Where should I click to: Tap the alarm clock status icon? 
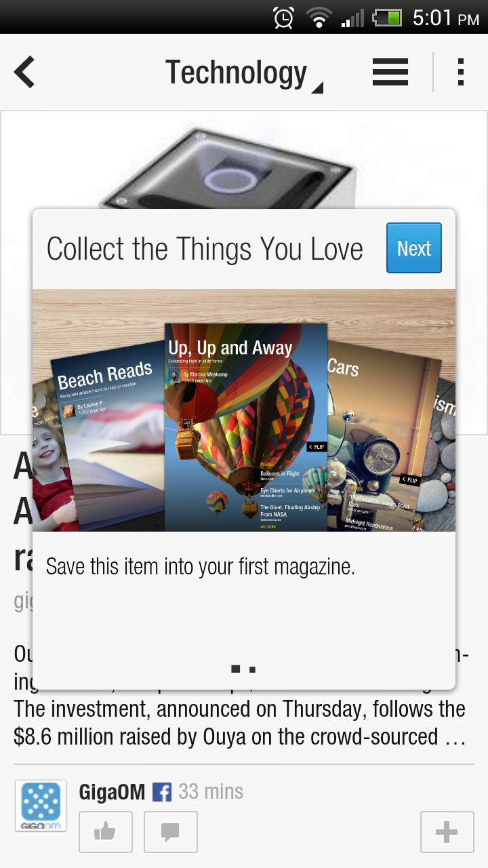click(x=283, y=18)
